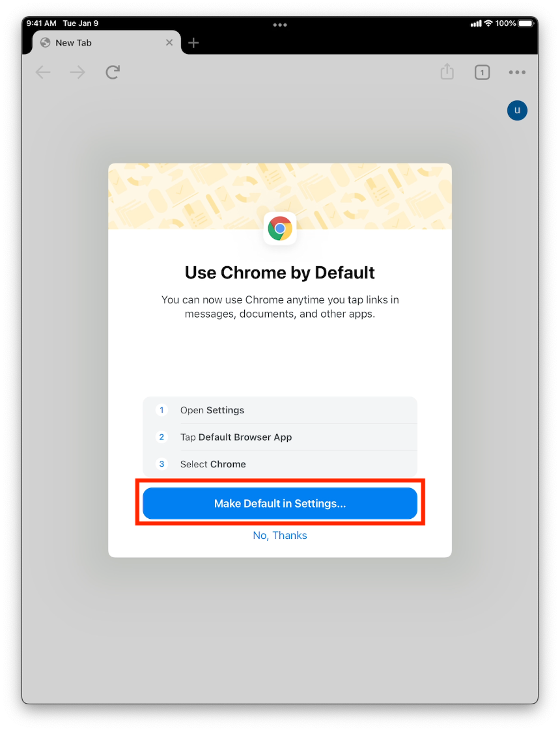
Task: Dismiss the prompt with No, Thanks
Action: click(280, 535)
